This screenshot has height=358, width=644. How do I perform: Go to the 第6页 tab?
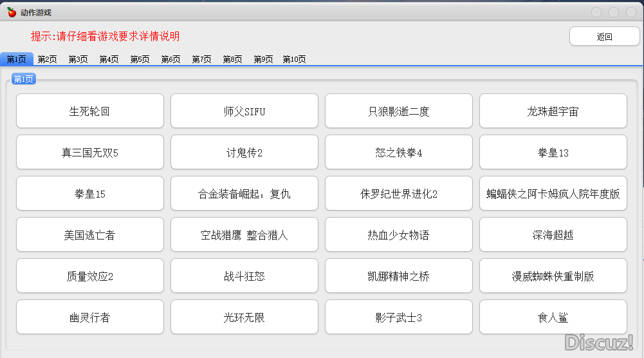coord(170,59)
